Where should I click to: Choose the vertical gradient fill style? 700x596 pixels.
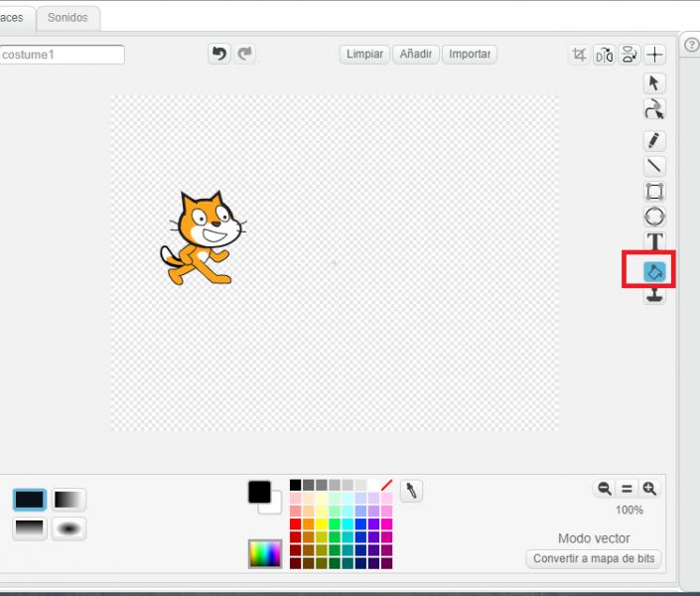click(30, 529)
